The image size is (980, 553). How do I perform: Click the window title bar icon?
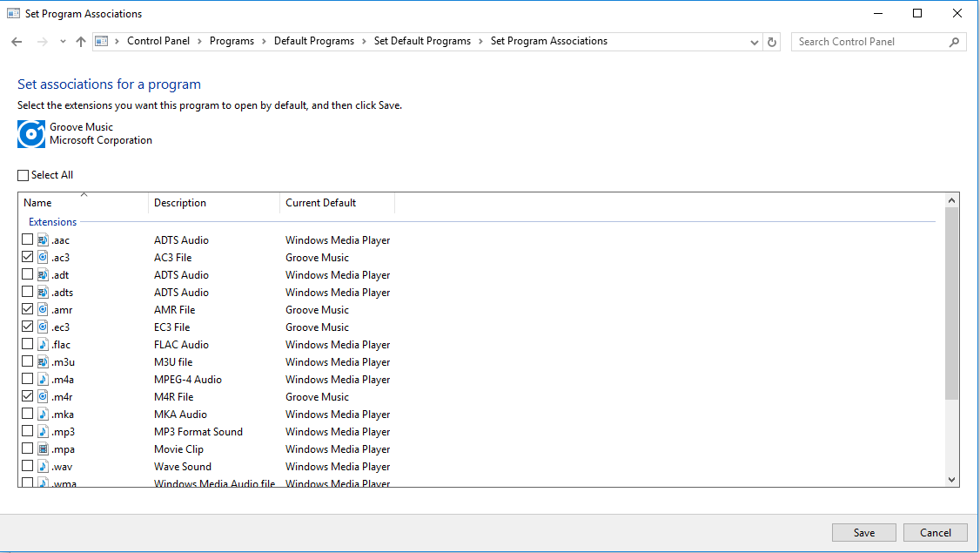[x=13, y=13]
